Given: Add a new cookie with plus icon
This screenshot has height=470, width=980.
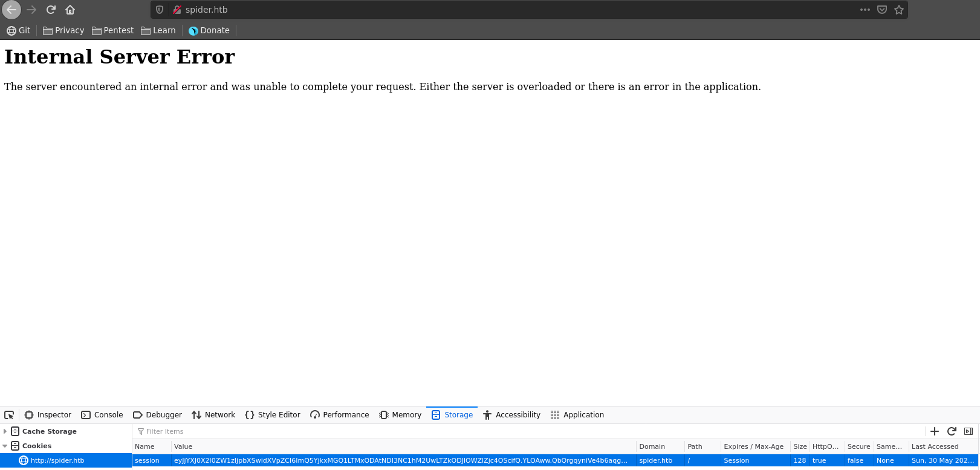Looking at the screenshot, I should [935, 431].
